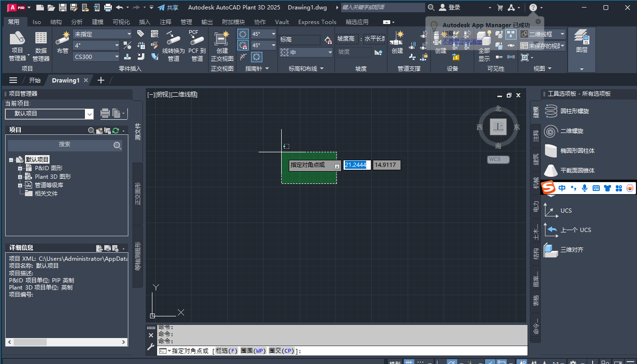Click the magnifier icon in 项目 panel header
637x364 pixels.
tap(91, 130)
